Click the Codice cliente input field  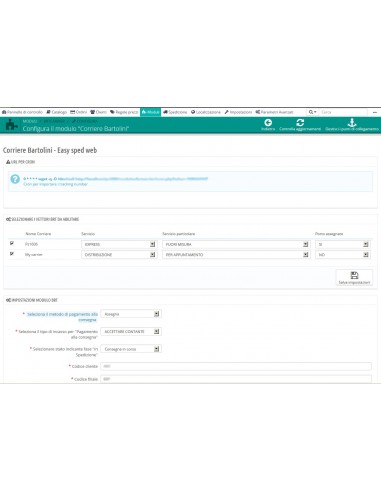click(236, 366)
